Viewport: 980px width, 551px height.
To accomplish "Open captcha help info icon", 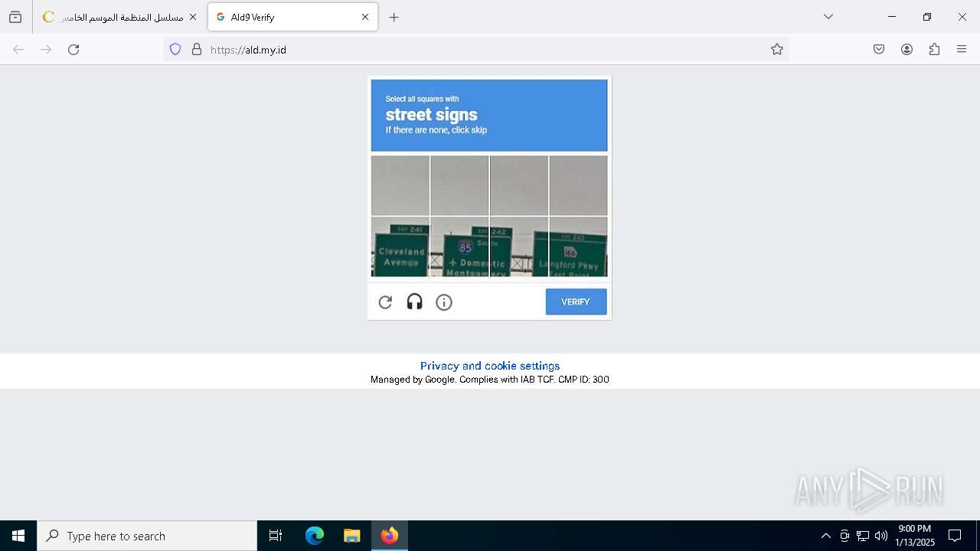I will point(444,302).
